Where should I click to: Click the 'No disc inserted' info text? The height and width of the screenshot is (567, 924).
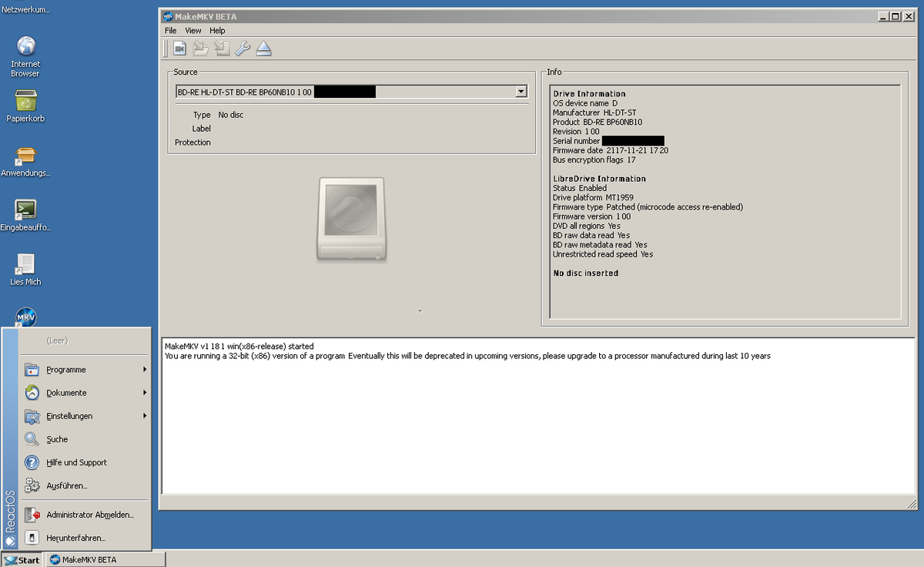coord(585,273)
